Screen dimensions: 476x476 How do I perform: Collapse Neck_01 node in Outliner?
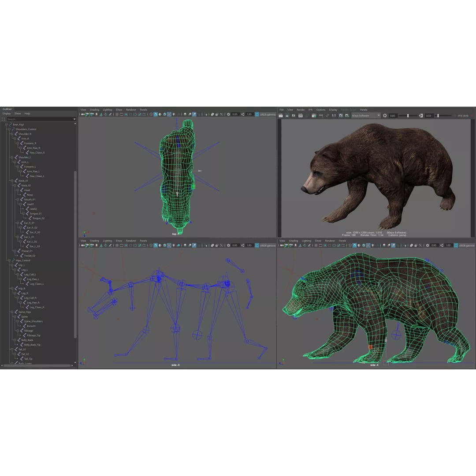pyautogui.click(x=12, y=181)
